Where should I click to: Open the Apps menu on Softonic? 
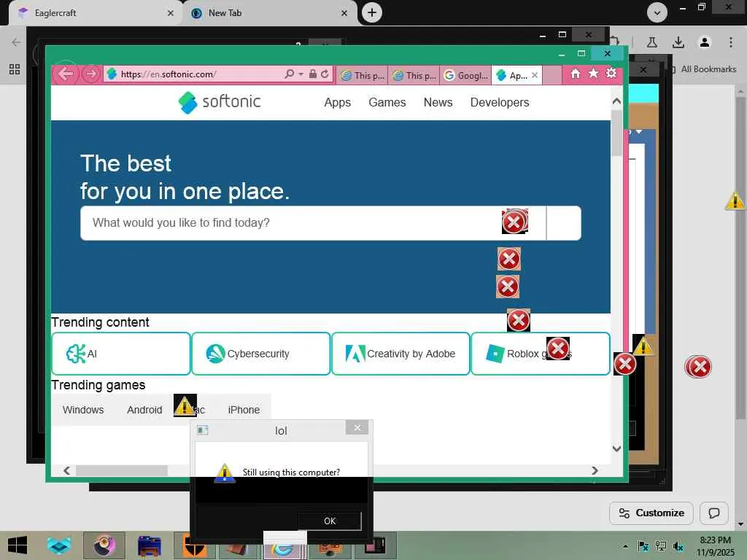[337, 102]
